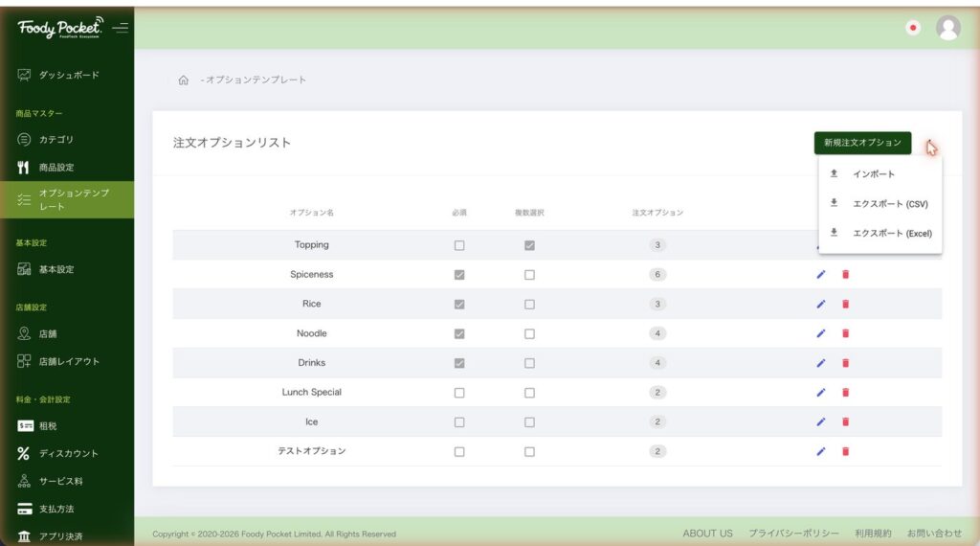The width and height of the screenshot is (980, 546).
Task: Edit the Rice option pencil icon
Action: (820, 304)
